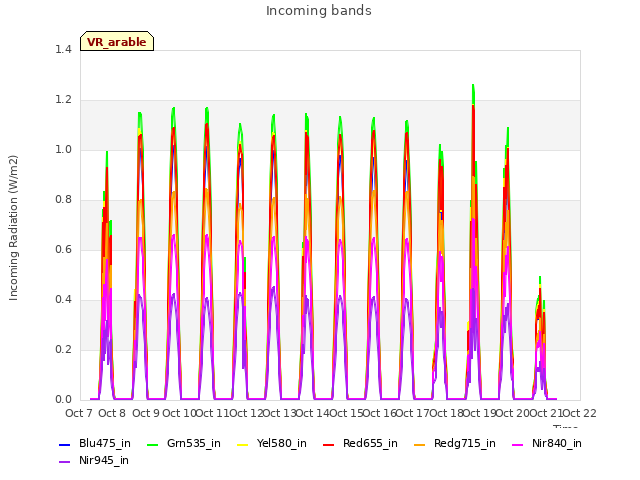Click the 0.6 y-axis tick label
This screenshot has height=480, width=640.
click(63, 249)
